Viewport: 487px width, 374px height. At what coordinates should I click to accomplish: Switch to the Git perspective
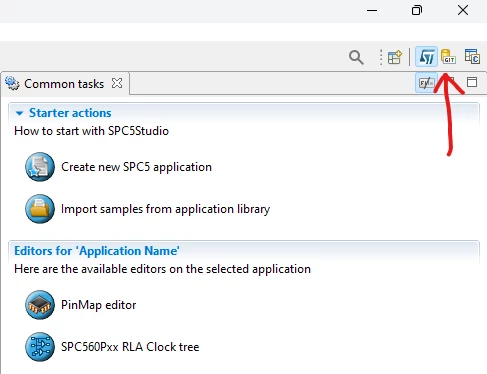[x=448, y=56]
